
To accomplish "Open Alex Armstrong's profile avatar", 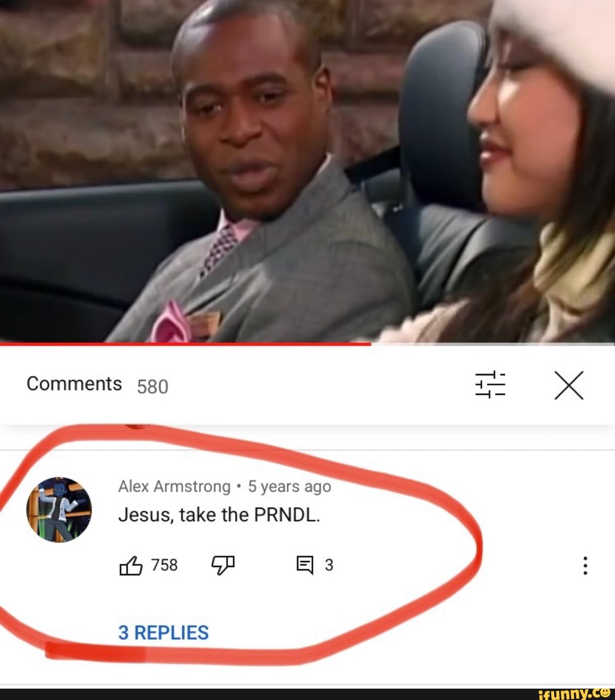I will coord(59,510).
